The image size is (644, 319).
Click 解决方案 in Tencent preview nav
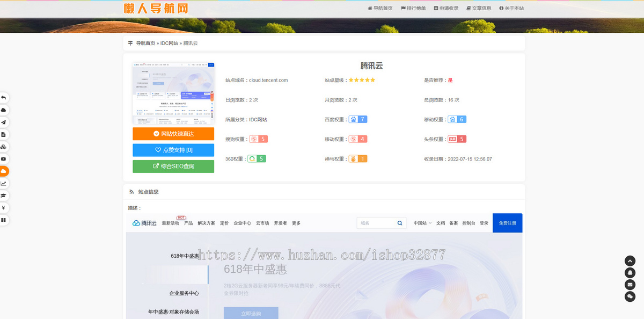click(206, 223)
